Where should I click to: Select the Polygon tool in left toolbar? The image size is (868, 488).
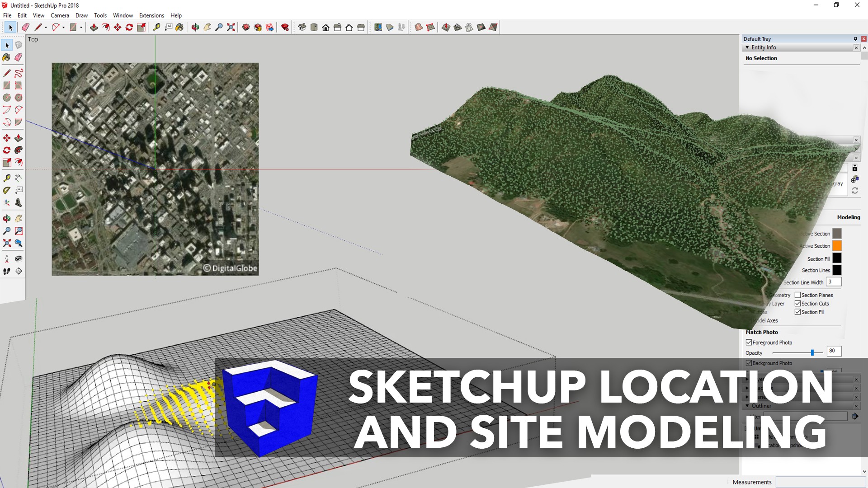point(19,98)
